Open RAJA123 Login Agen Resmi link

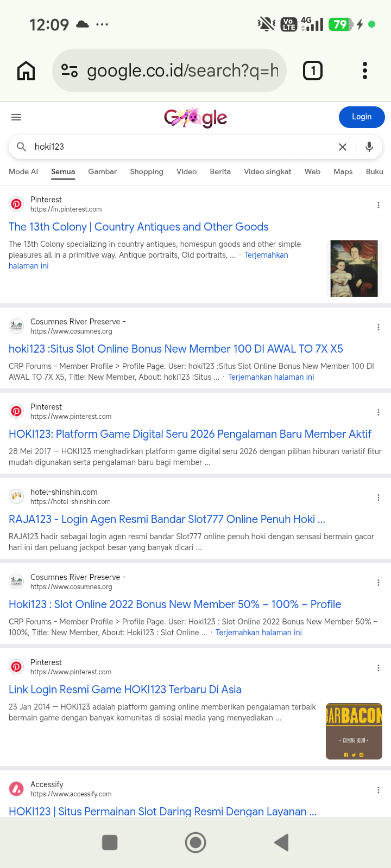tap(167, 519)
